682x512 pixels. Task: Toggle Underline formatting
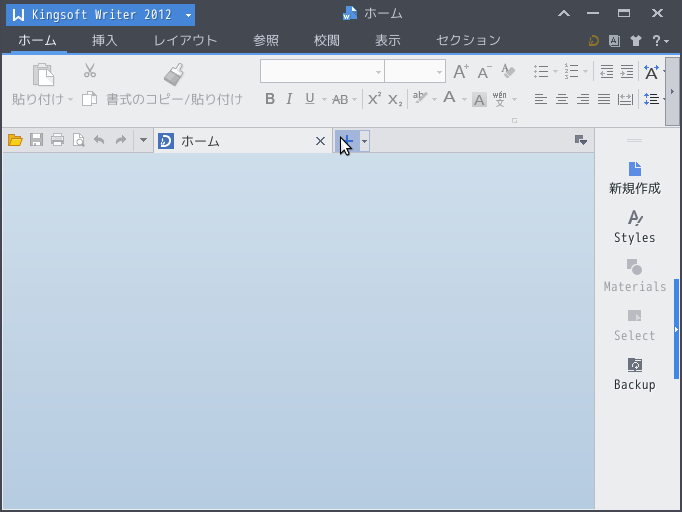(x=309, y=99)
